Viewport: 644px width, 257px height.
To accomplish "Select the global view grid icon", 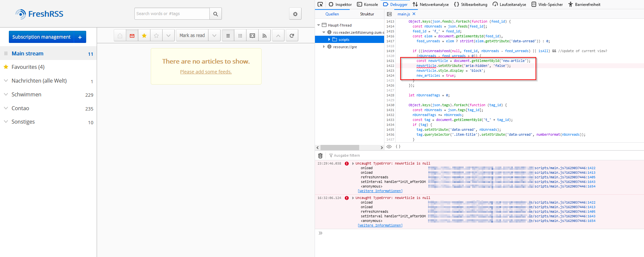I will tap(240, 36).
